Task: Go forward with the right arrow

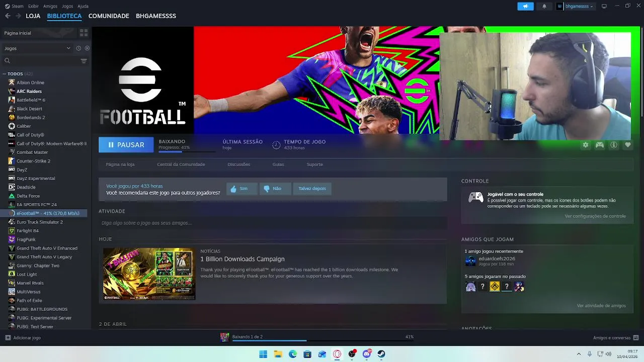Action: pos(18,16)
